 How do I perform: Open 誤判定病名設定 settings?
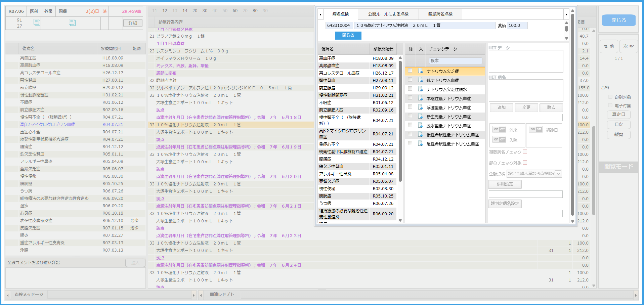coord(505,204)
